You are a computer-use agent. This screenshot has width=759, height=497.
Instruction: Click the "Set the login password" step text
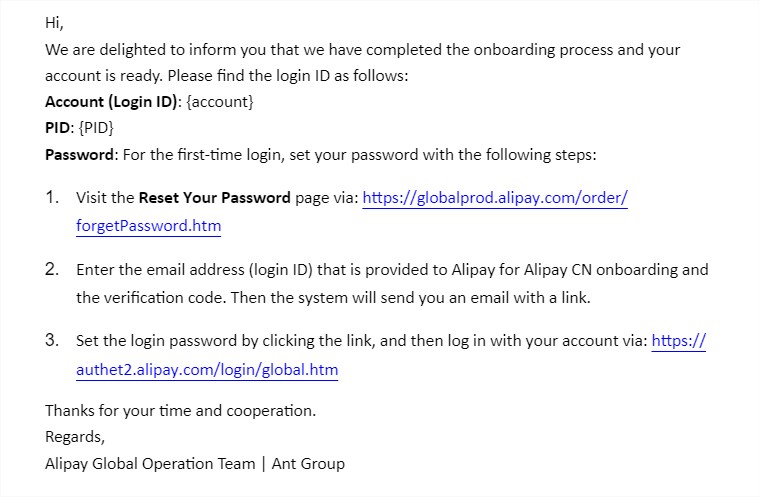(360, 341)
